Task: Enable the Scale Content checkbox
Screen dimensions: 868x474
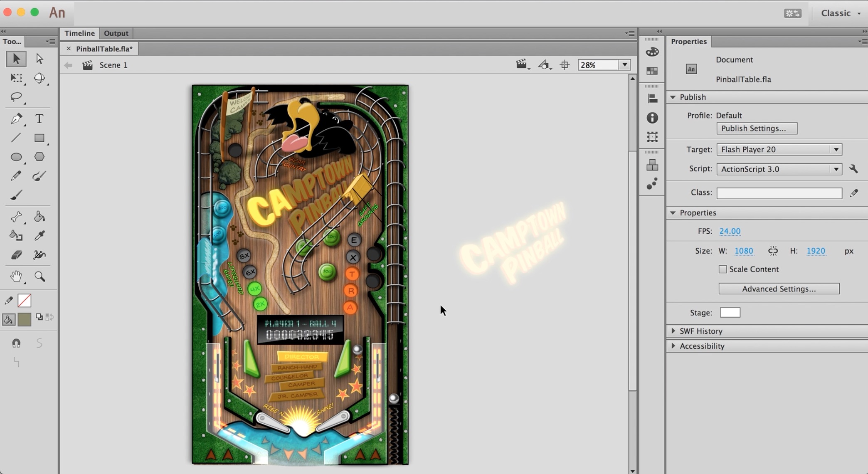Action: 723,269
